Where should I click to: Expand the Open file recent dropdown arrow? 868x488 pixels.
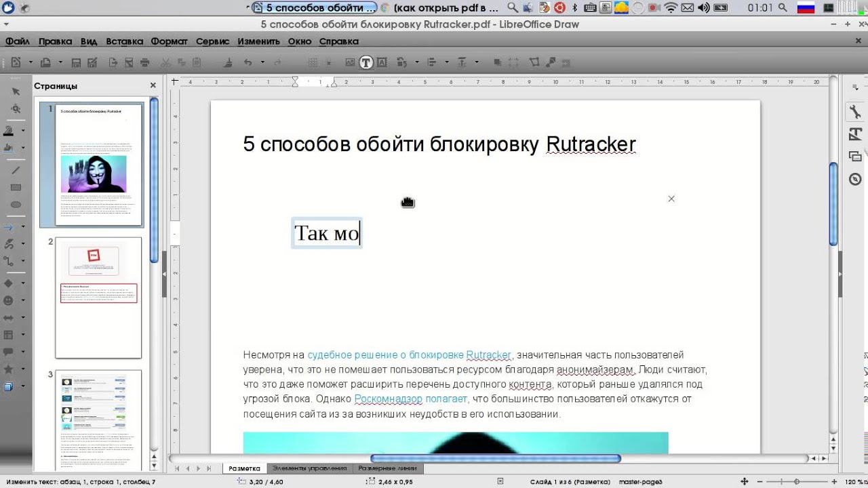60,62
